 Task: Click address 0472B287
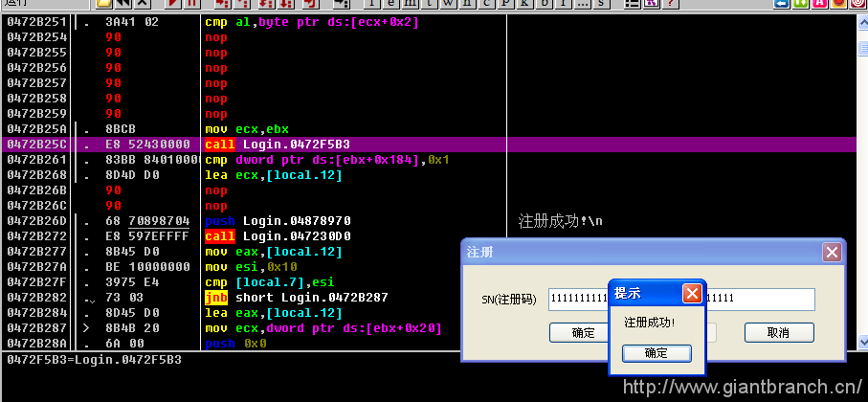click(36, 328)
